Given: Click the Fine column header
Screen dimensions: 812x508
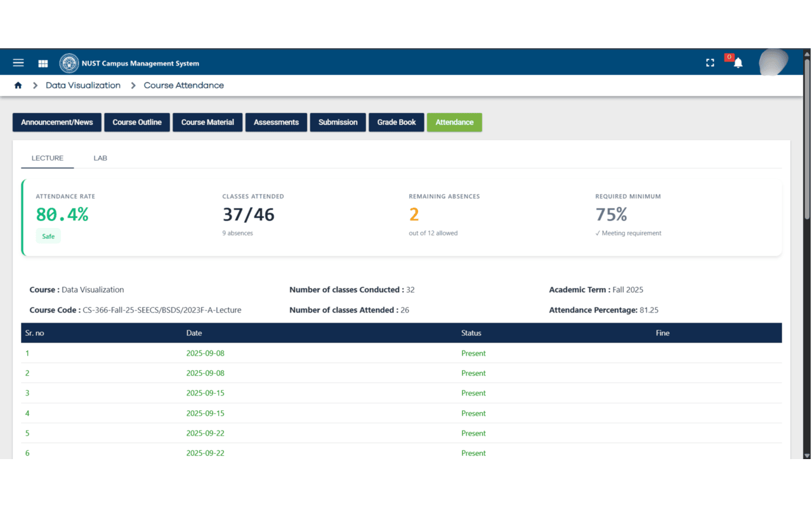Looking at the screenshot, I should [663, 333].
